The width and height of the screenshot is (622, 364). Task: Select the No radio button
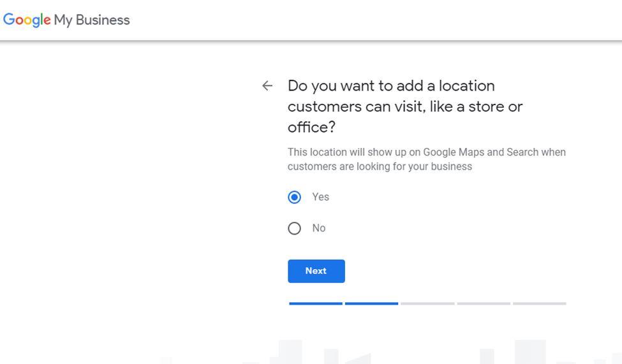point(294,228)
